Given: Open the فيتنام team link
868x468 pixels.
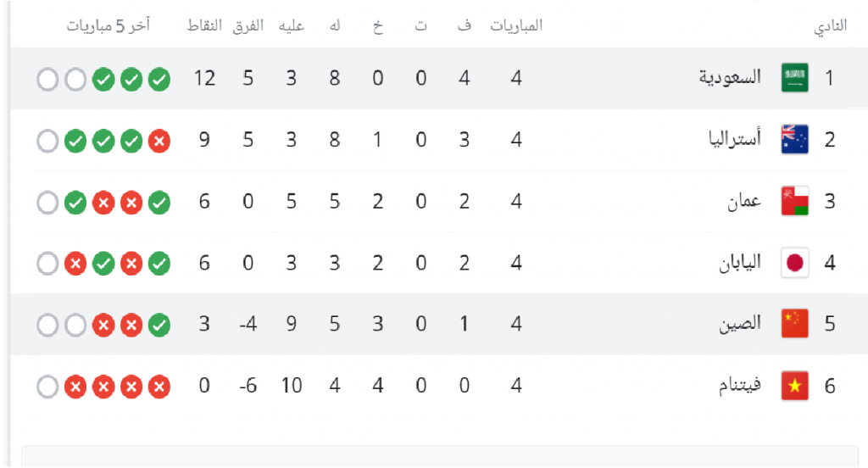Looking at the screenshot, I should point(740,384).
